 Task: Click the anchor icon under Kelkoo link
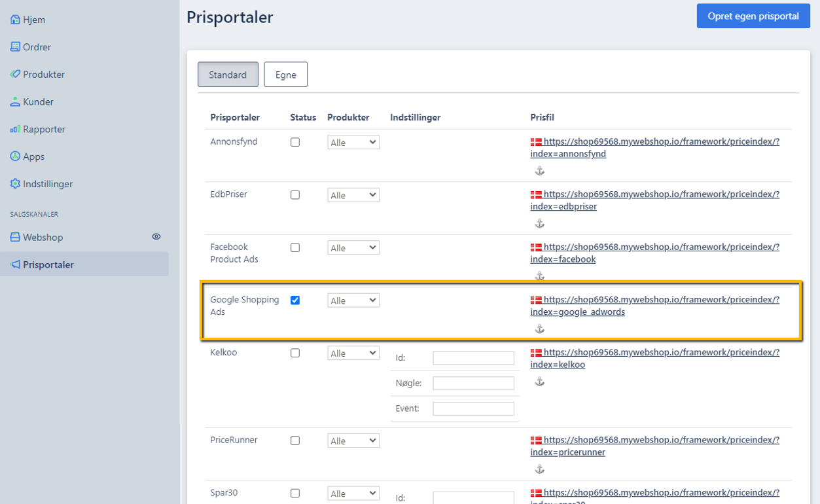tap(540, 382)
